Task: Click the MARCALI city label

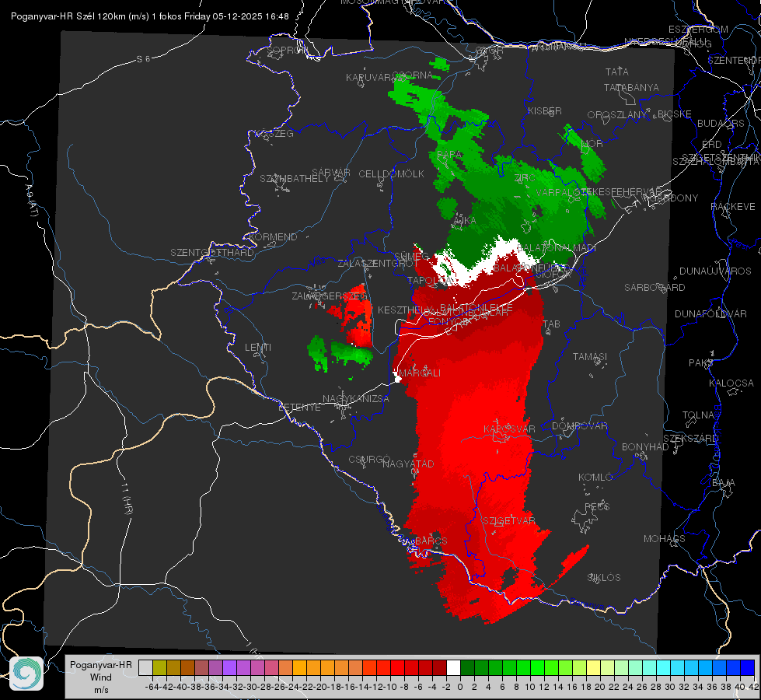Action: pos(421,373)
